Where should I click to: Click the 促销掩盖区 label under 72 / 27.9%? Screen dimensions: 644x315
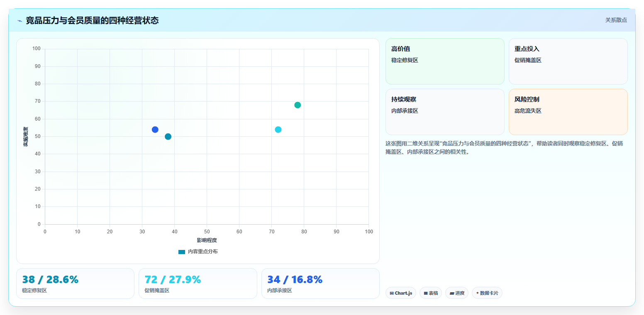157,291
